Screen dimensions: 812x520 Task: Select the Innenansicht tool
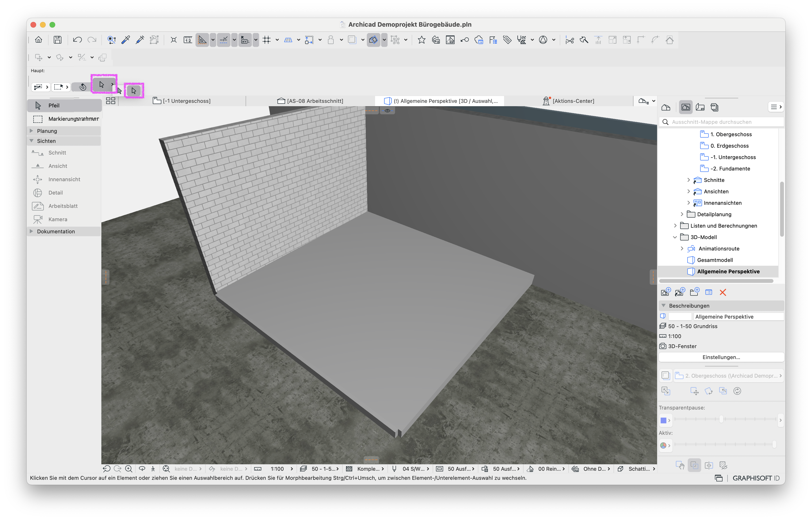click(x=64, y=179)
